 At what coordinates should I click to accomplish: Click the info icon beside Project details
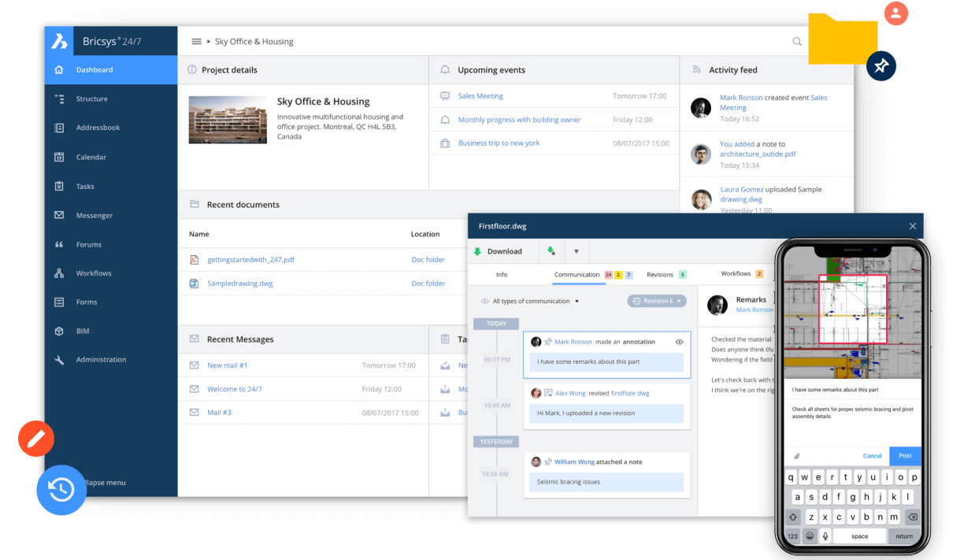click(x=192, y=70)
